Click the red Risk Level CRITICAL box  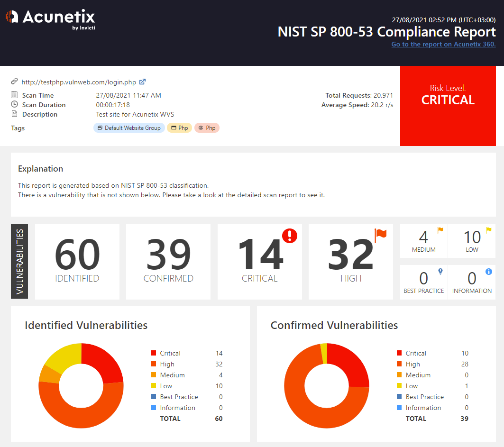point(448,106)
